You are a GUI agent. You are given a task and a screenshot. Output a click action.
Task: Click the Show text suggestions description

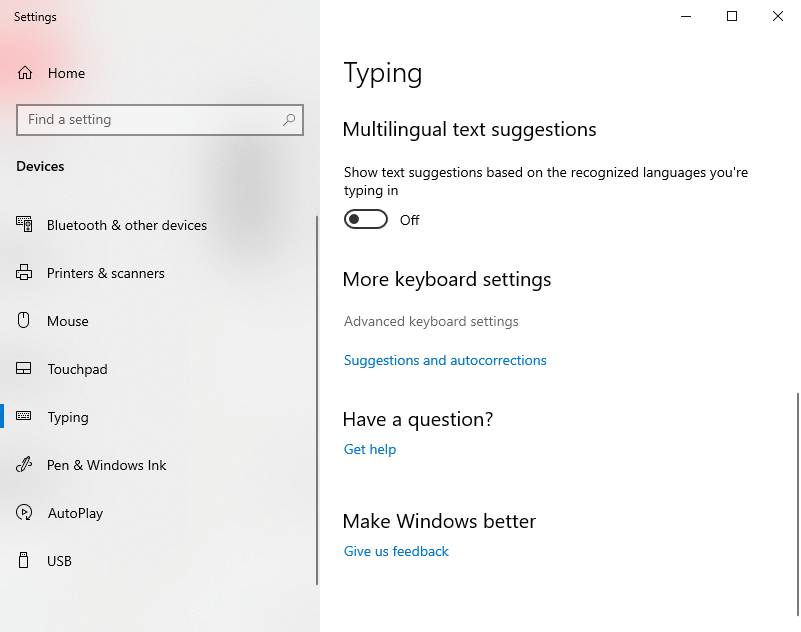546,181
